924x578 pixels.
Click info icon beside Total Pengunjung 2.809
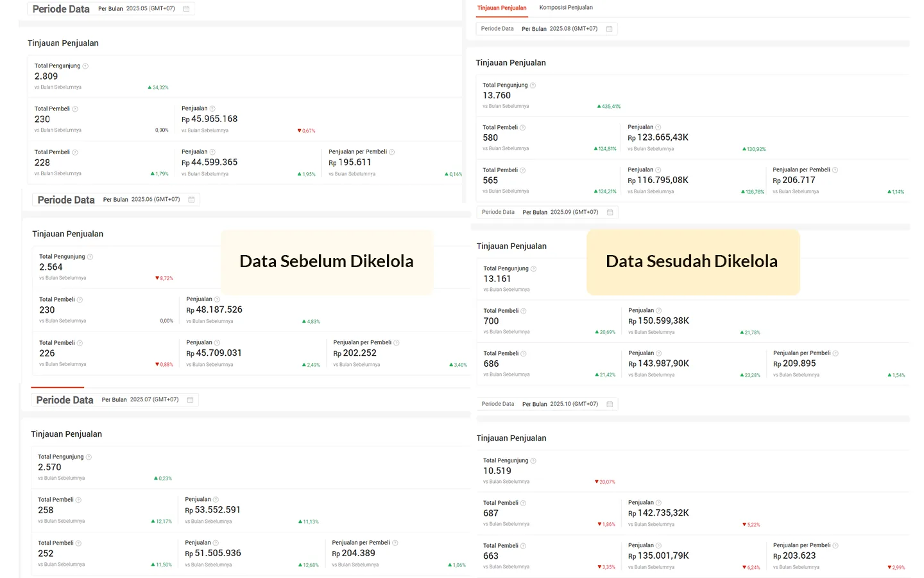(85, 66)
